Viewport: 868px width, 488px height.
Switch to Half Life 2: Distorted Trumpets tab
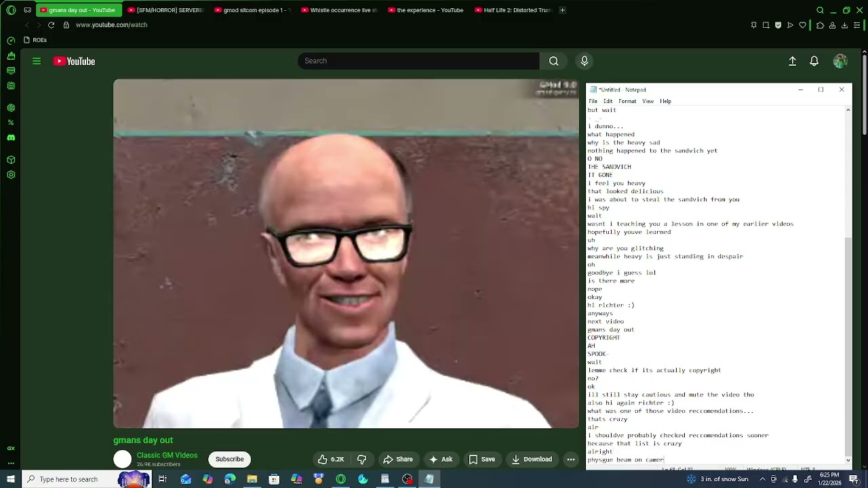coord(513,10)
